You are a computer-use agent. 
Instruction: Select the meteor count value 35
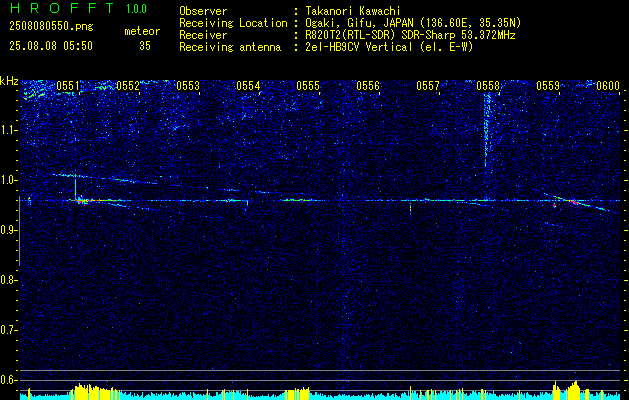(145, 46)
